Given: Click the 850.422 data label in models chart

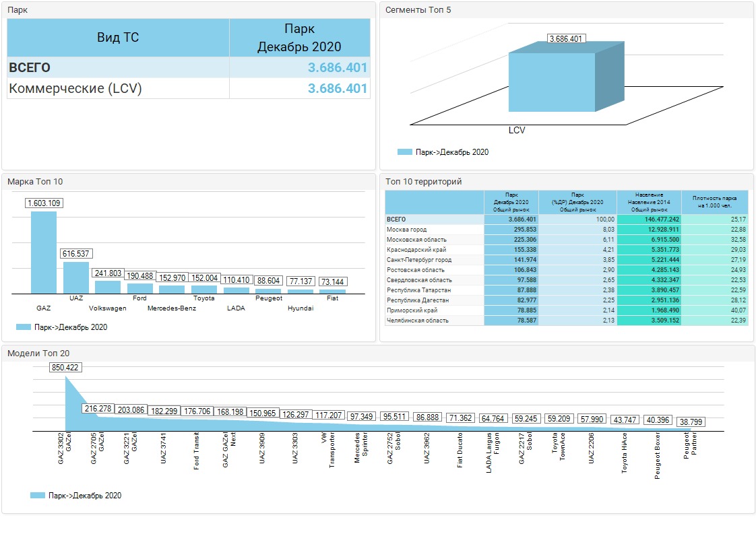Looking at the screenshot, I should point(65,368).
